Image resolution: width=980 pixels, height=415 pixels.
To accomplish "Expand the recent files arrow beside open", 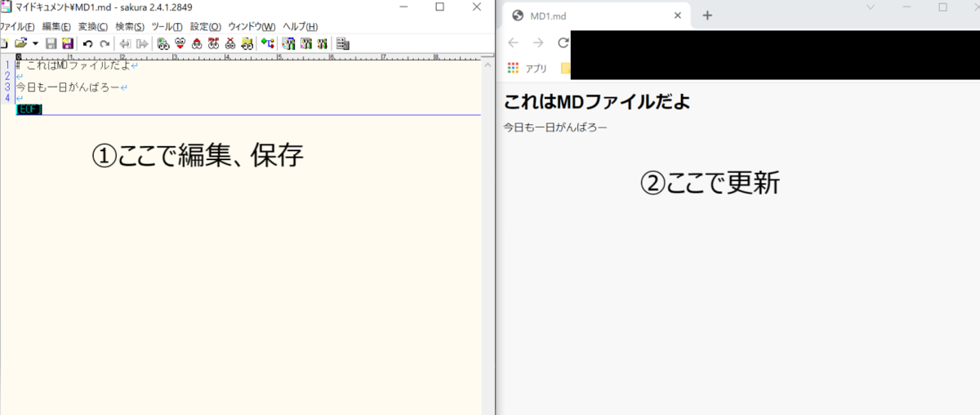I will 35,43.
